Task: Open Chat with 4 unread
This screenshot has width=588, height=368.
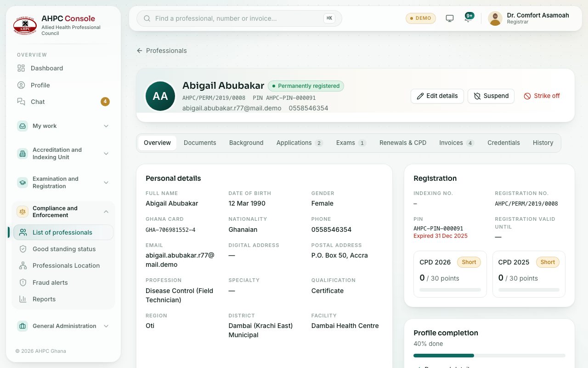Action: click(x=63, y=102)
